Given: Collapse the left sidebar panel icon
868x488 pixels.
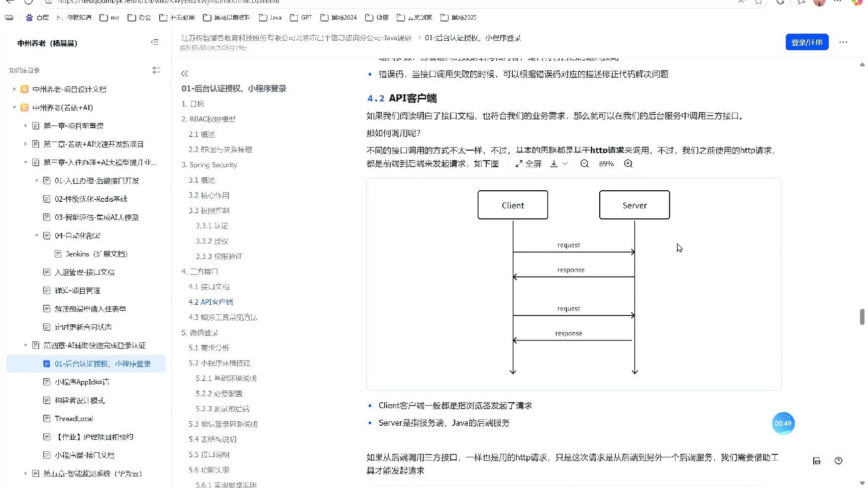Looking at the screenshot, I should point(155,42).
